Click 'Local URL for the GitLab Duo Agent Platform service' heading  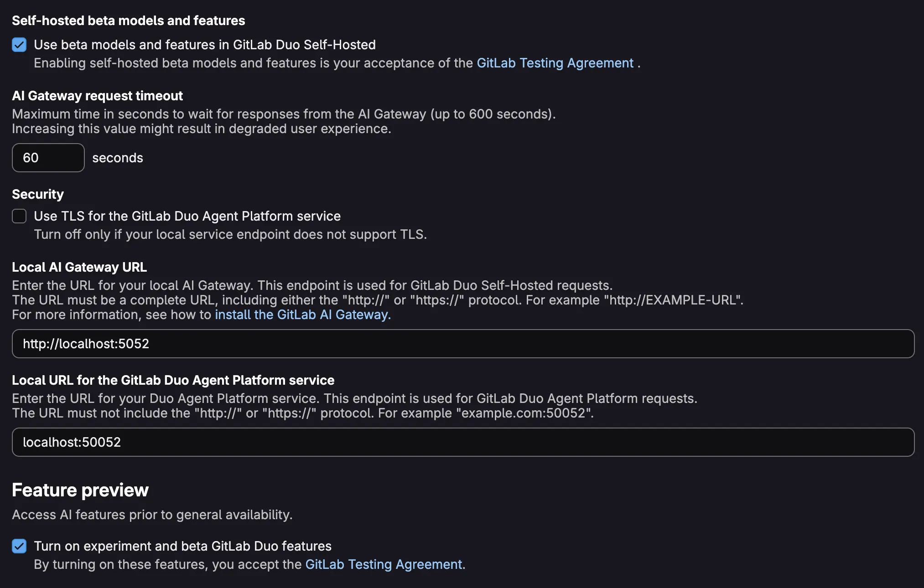click(173, 380)
